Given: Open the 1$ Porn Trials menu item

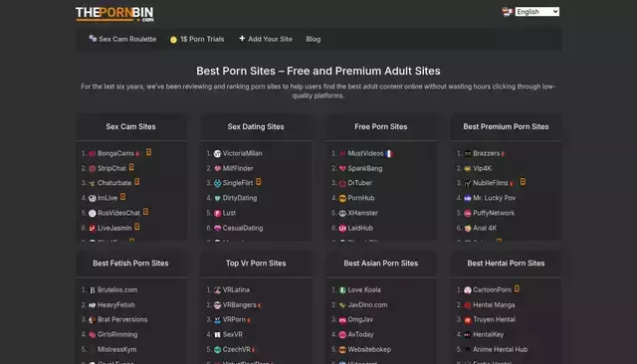Looking at the screenshot, I should pyautogui.click(x=197, y=40).
